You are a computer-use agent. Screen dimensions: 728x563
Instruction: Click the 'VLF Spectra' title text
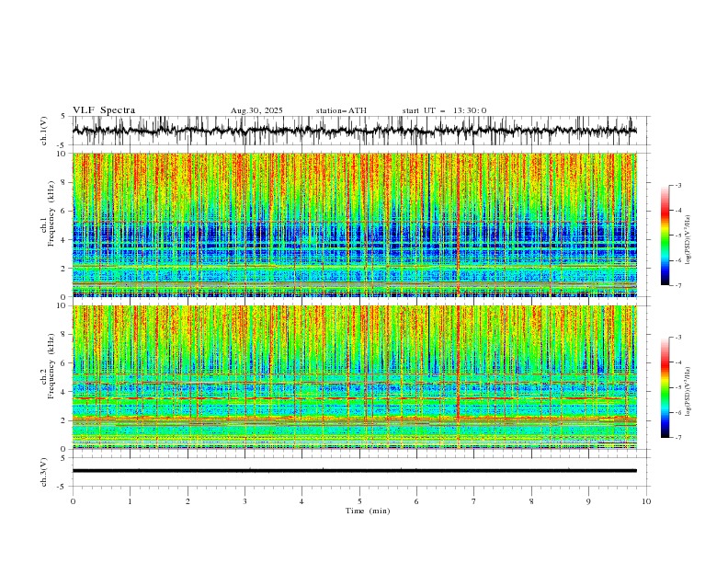[104, 110]
